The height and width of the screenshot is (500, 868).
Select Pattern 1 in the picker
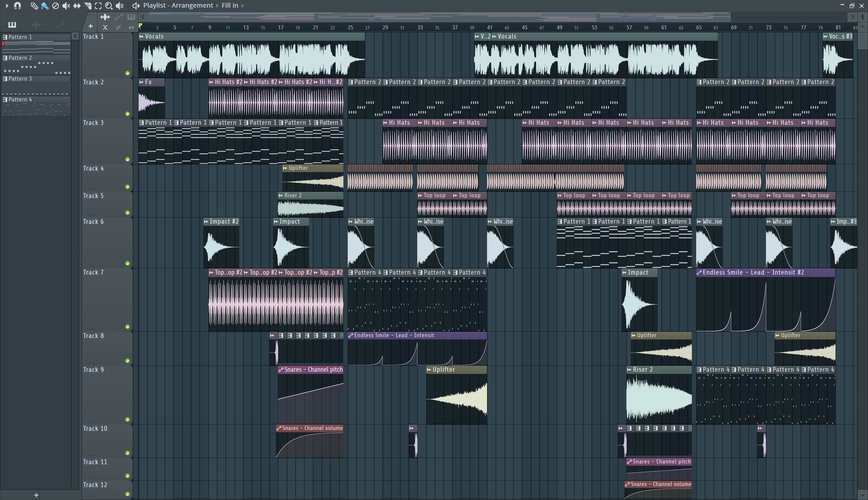click(36, 44)
